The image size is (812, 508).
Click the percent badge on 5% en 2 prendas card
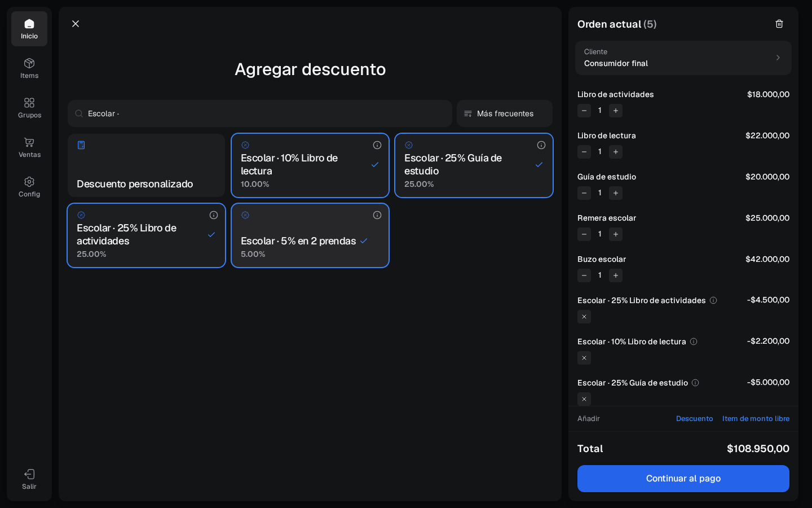tap(245, 215)
